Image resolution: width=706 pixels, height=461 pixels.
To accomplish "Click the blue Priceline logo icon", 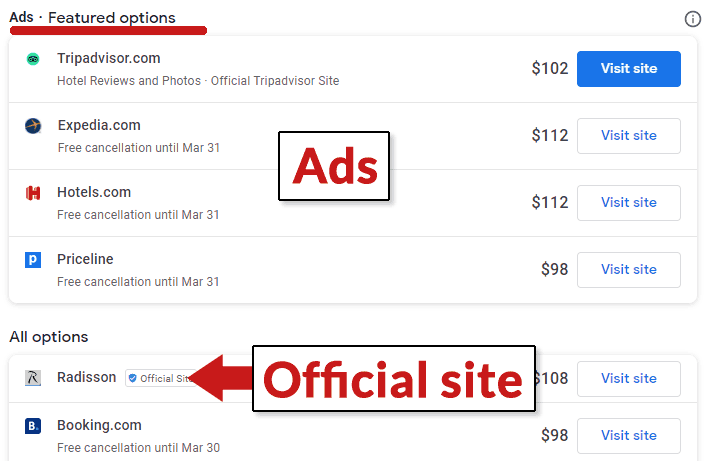I will (x=33, y=260).
